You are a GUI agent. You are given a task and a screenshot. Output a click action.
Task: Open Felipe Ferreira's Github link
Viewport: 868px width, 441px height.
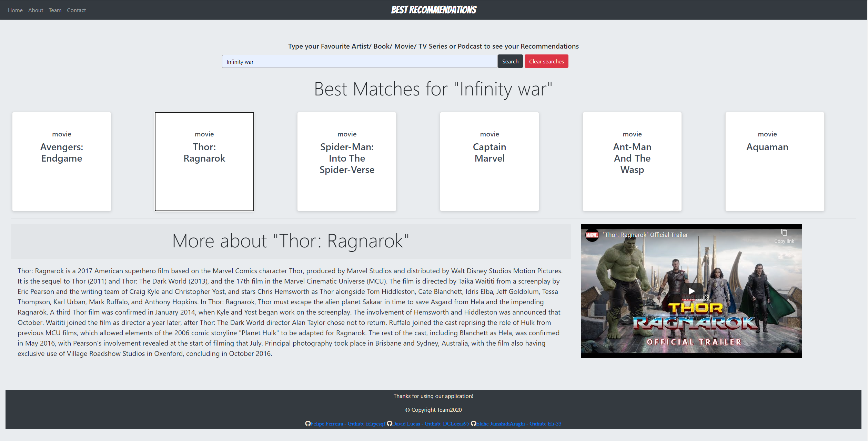[x=348, y=424]
